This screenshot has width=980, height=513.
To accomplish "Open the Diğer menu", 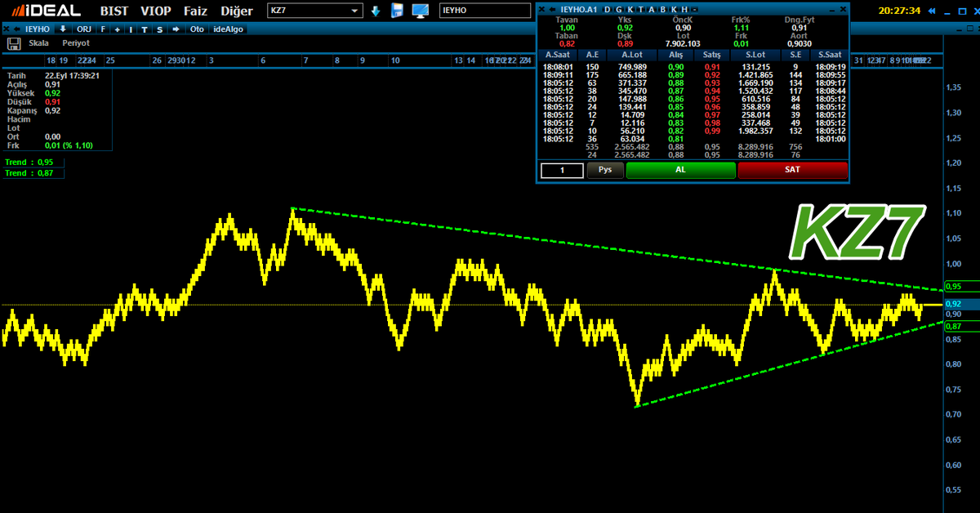I will point(237,11).
